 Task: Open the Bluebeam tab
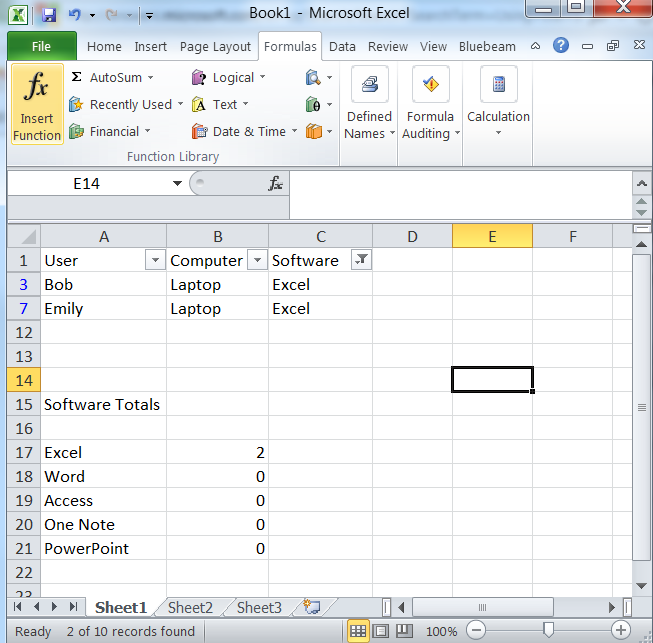(x=487, y=46)
